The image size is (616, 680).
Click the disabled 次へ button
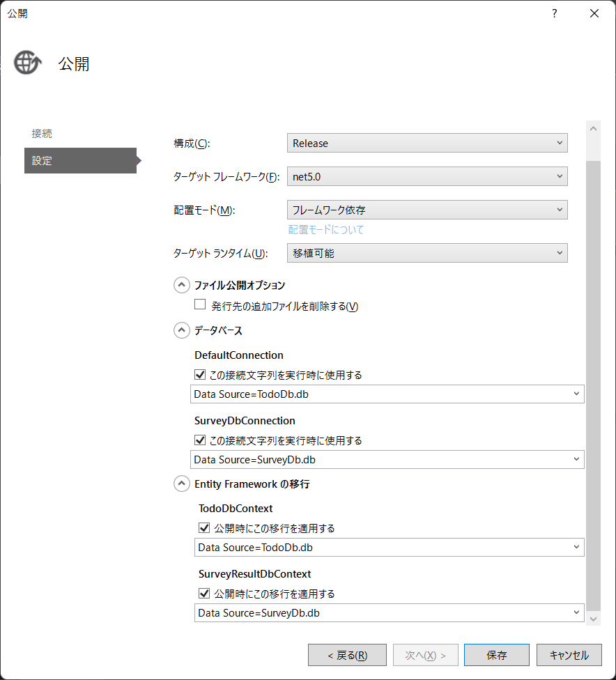pos(426,655)
